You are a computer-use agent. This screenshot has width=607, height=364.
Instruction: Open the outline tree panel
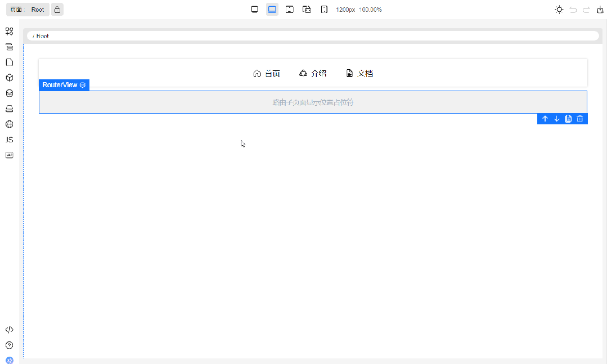pos(9,47)
